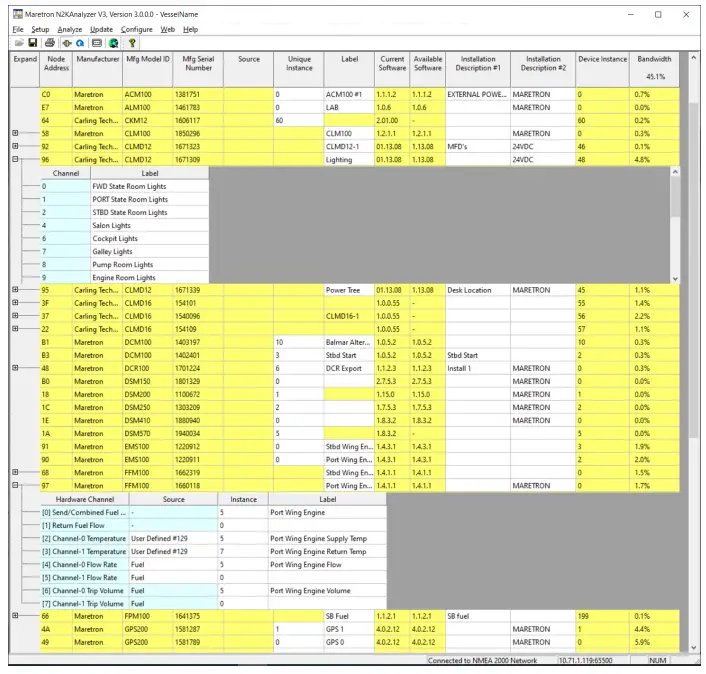This screenshot has height=674, width=706.
Task: Open the Web menu
Action: click(167, 29)
